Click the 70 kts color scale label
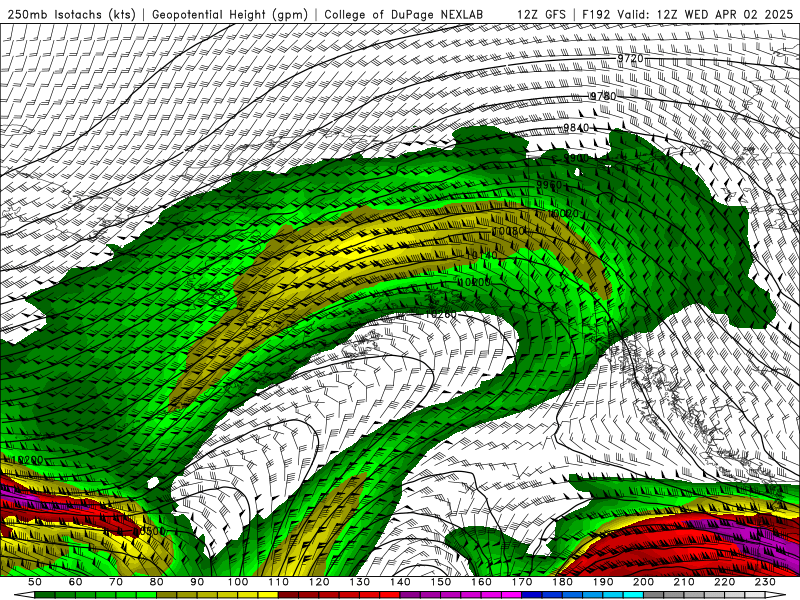The height and width of the screenshot is (600, 800). tap(115, 582)
